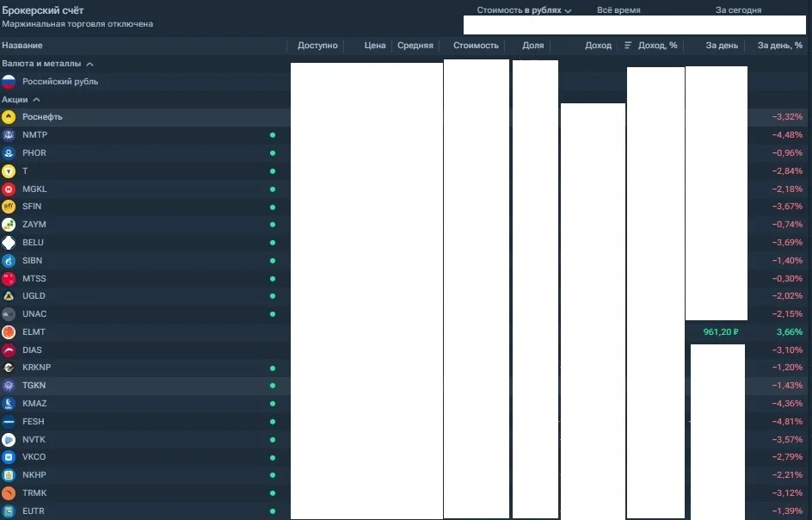812x520 pixels.
Task: Click the MGKL ticker logo icon
Action: 9,189
